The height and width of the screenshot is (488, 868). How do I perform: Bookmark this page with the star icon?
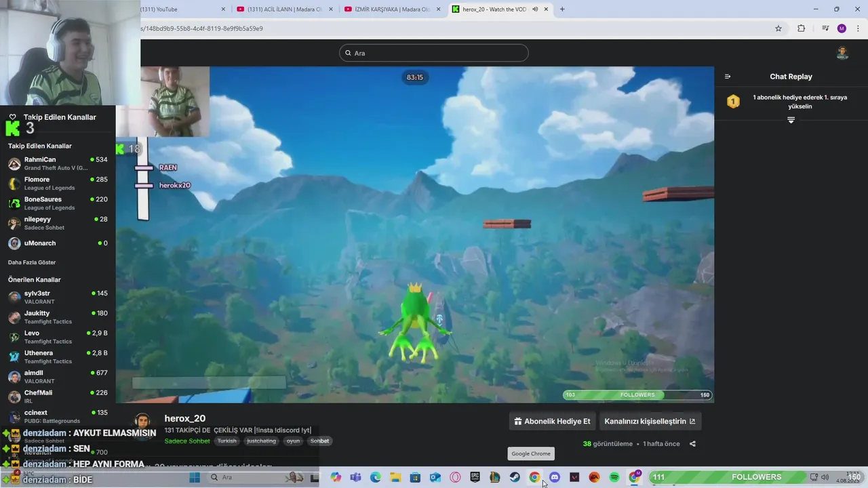point(778,28)
